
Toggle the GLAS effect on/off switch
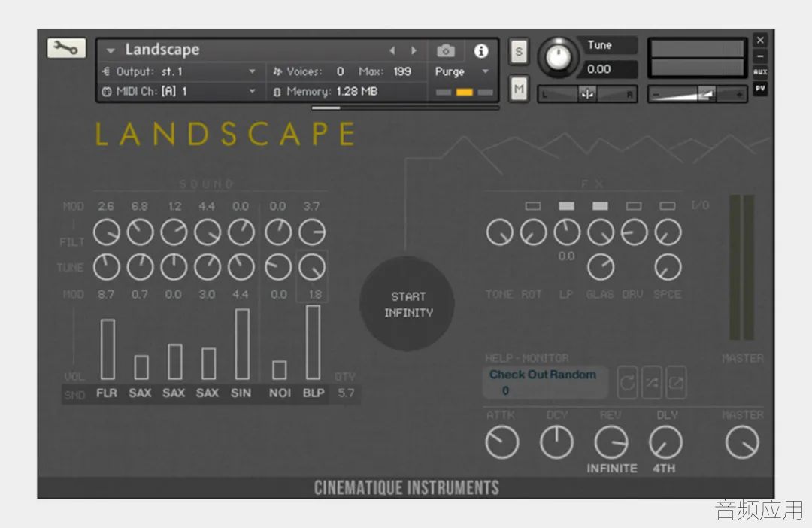(600, 206)
